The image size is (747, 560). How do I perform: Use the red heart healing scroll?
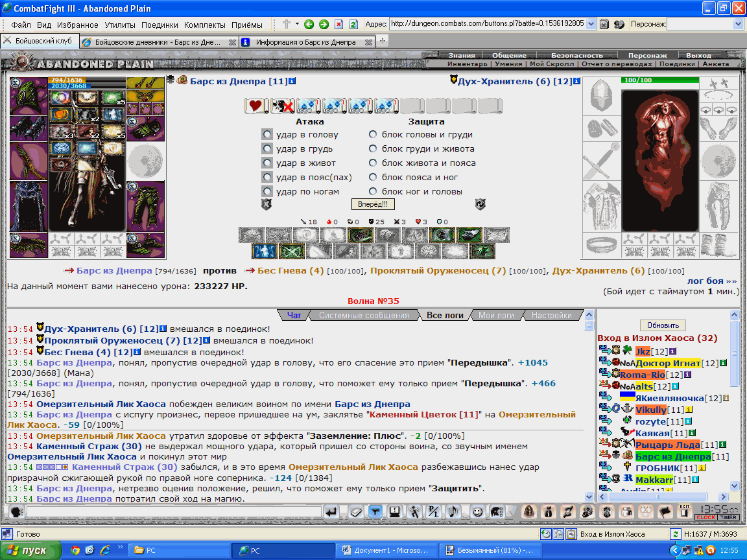click(256, 106)
